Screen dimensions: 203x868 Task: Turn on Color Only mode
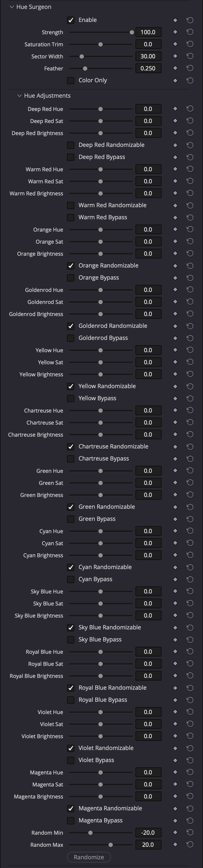pyautogui.click(x=71, y=80)
